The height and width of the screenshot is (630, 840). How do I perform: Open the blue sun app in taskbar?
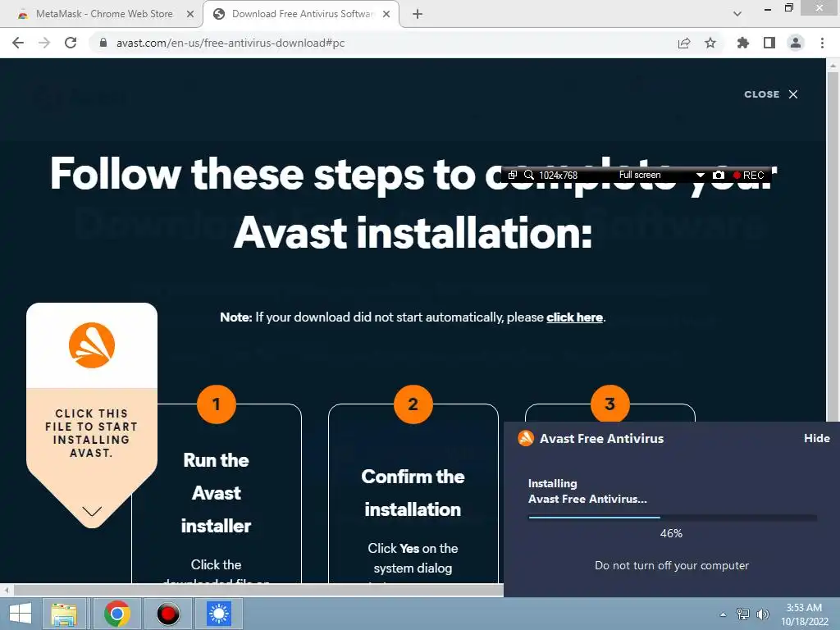(219, 614)
